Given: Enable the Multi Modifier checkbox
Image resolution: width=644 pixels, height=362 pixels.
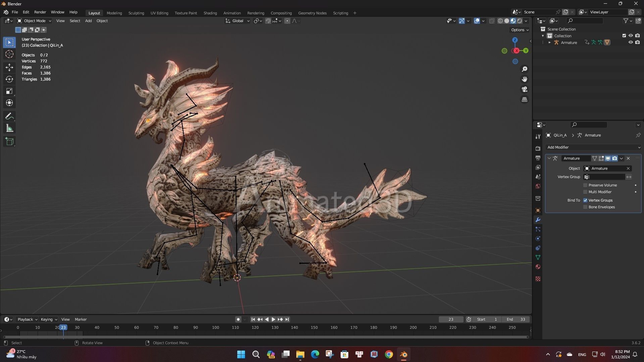Looking at the screenshot, I should (585, 192).
